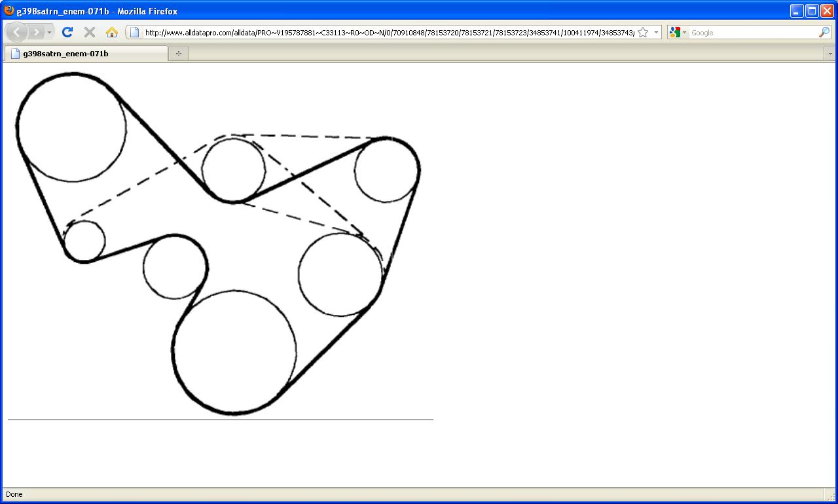List all tabs dropdown arrow
This screenshot has height=504, width=838.
(830, 54)
